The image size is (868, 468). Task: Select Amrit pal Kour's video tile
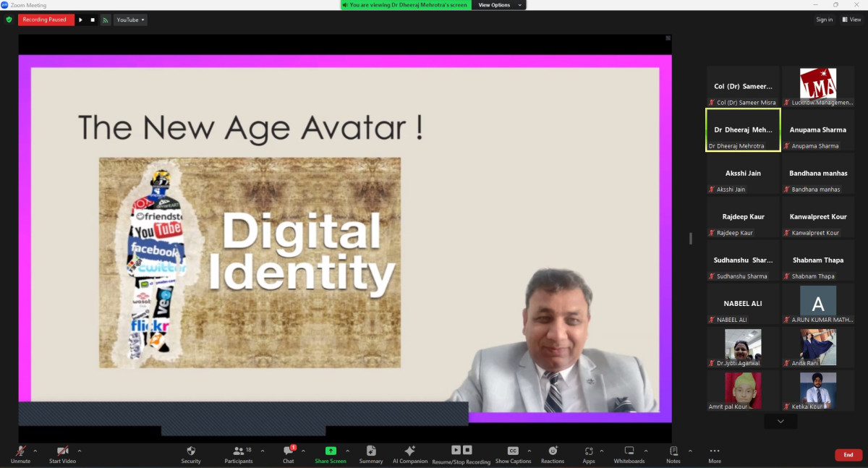(x=743, y=391)
